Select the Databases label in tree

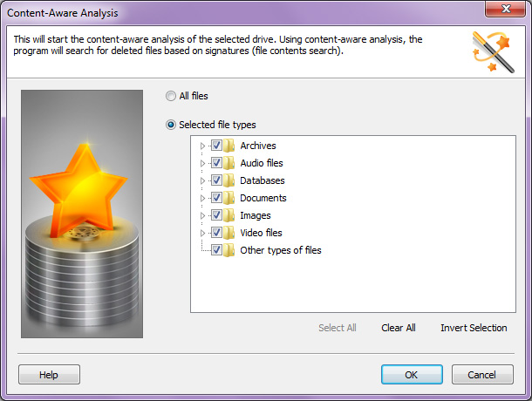pyautogui.click(x=262, y=180)
